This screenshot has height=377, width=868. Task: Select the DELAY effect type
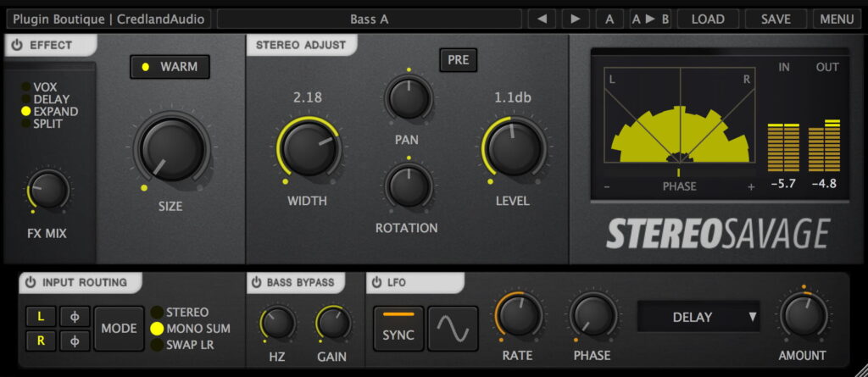pos(46,99)
